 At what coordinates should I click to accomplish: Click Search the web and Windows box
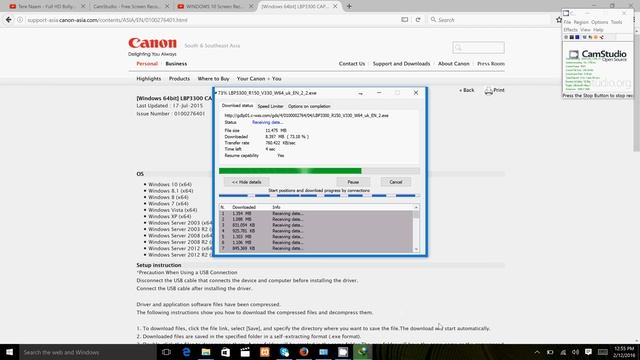[87, 352]
